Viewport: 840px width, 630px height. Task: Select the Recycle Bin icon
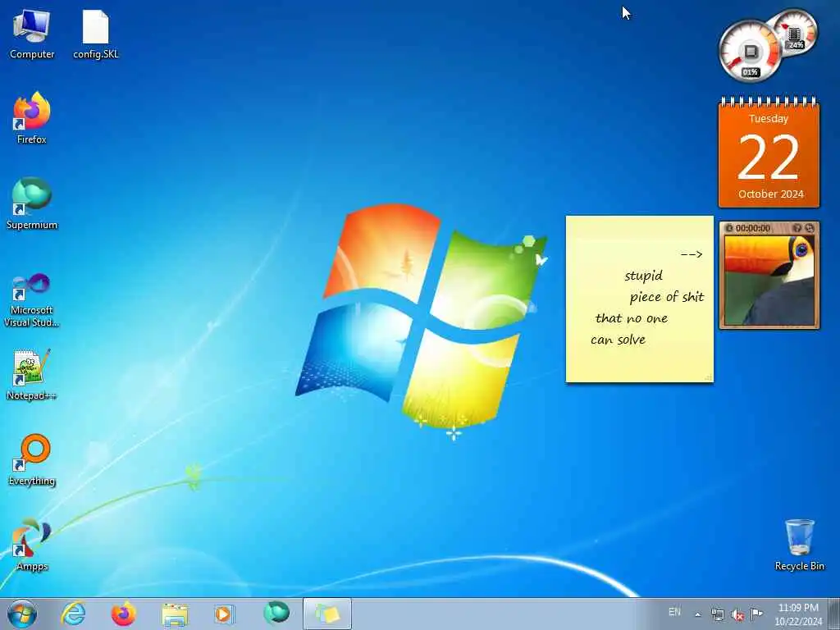[x=799, y=545]
